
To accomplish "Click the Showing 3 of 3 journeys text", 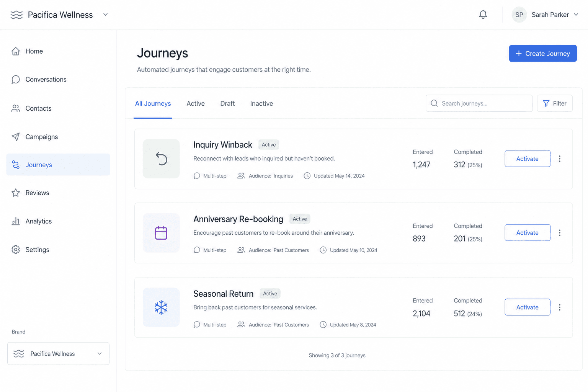I will pyautogui.click(x=337, y=355).
